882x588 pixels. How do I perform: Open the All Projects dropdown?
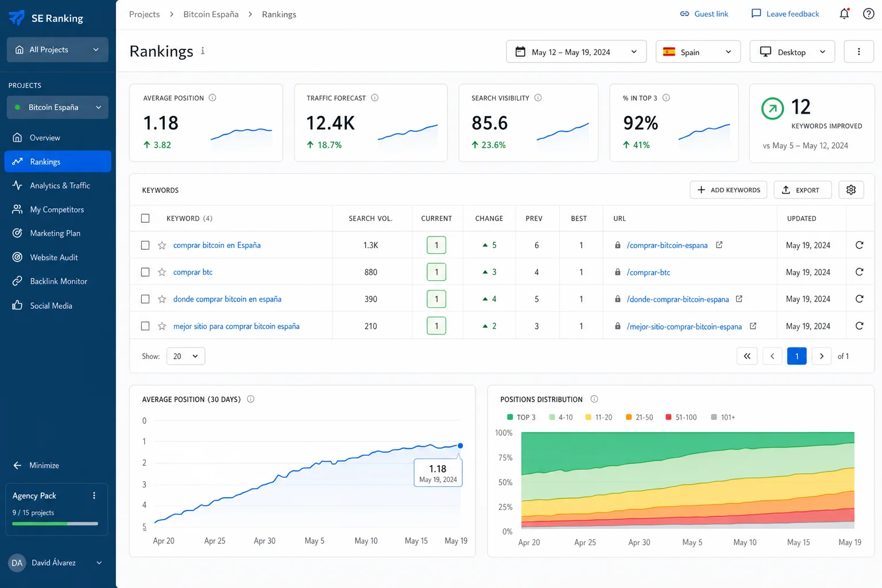tap(57, 49)
